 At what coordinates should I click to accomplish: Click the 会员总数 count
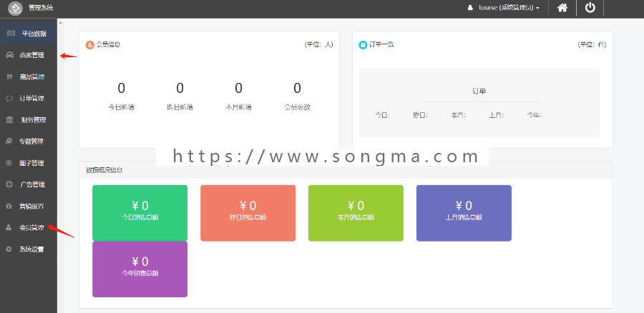click(x=298, y=88)
